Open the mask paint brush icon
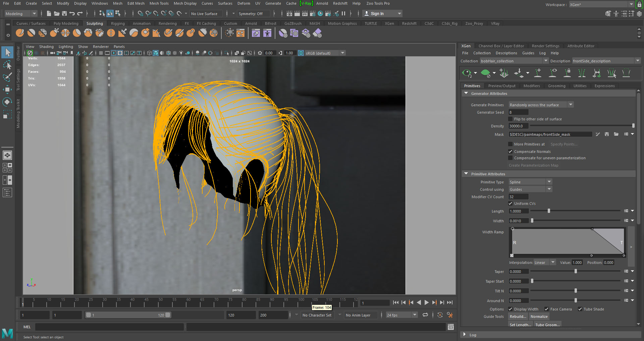This screenshot has height=341, width=644. coord(598,134)
